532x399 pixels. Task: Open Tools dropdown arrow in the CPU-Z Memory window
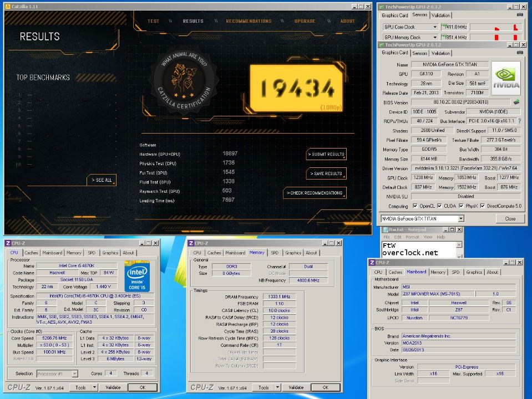pos(277,387)
